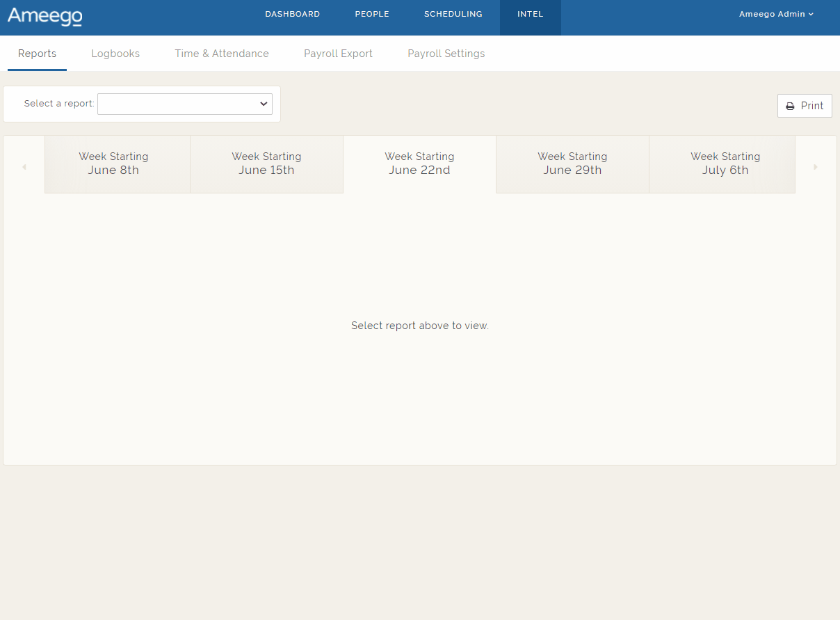This screenshot has width=840, height=620.
Task: Select the Reports tab
Action: coord(37,54)
